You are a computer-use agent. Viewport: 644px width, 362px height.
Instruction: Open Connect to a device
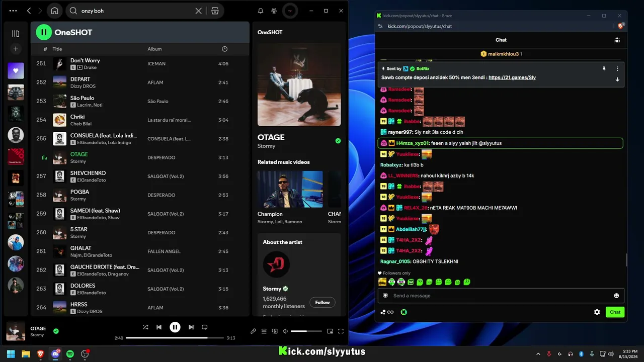click(275, 331)
